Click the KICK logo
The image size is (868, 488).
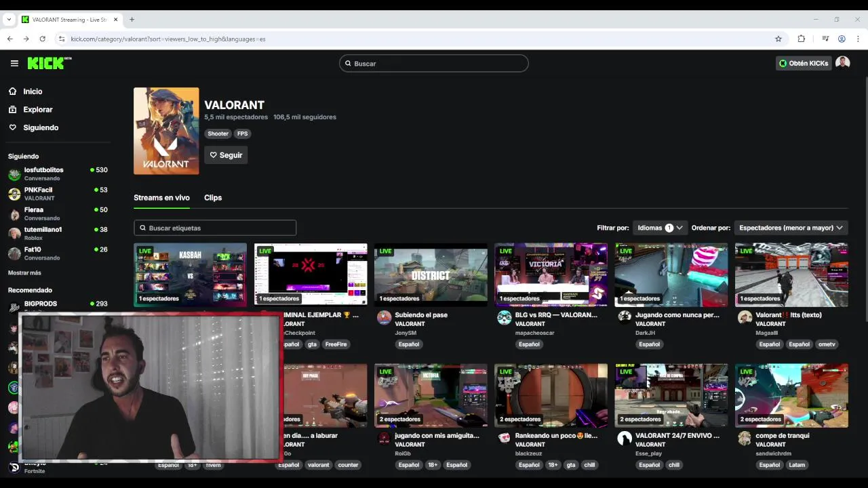(49, 63)
